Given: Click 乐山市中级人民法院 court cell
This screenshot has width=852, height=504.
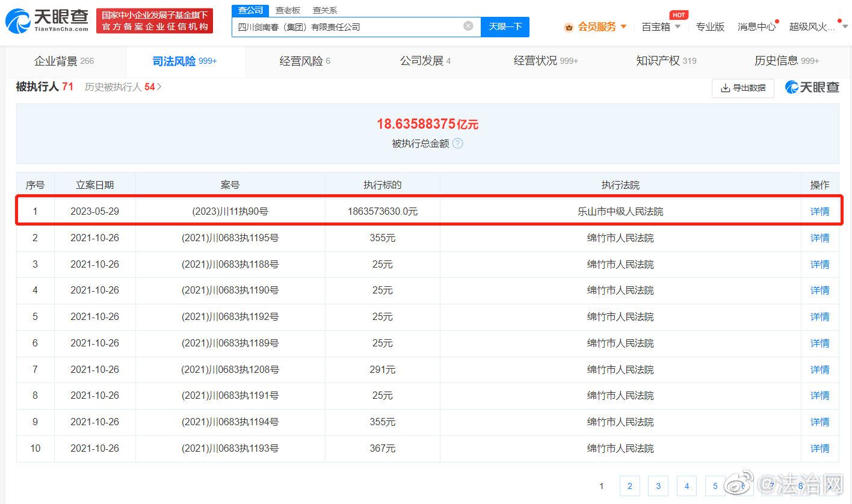Looking at the screenshot, I should 620,212.
